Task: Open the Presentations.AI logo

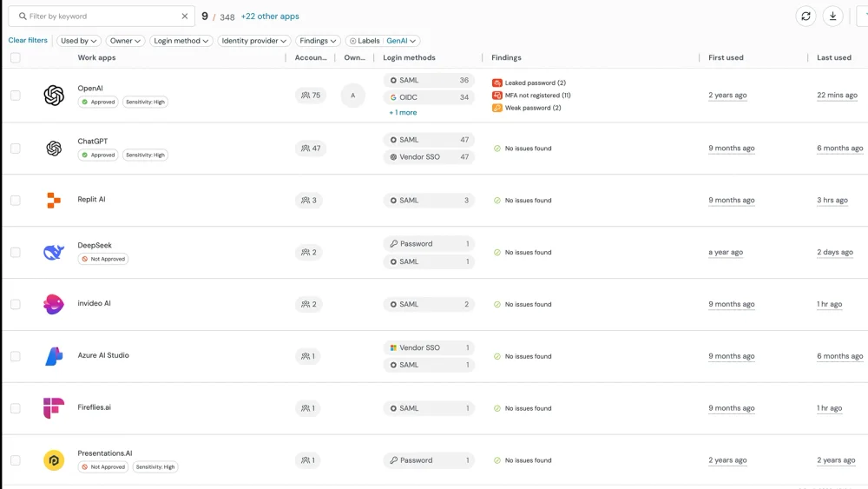Action: coord(54,460)
